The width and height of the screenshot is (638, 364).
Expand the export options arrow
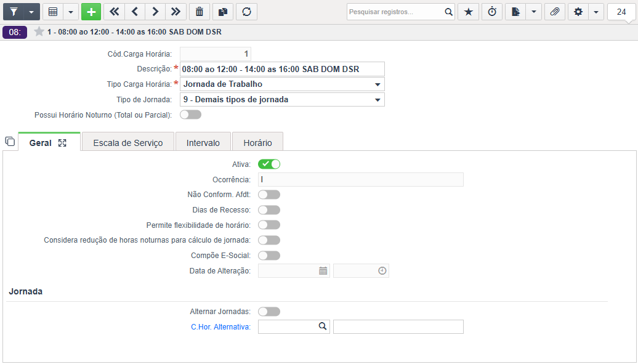click(x=533, y=12)
